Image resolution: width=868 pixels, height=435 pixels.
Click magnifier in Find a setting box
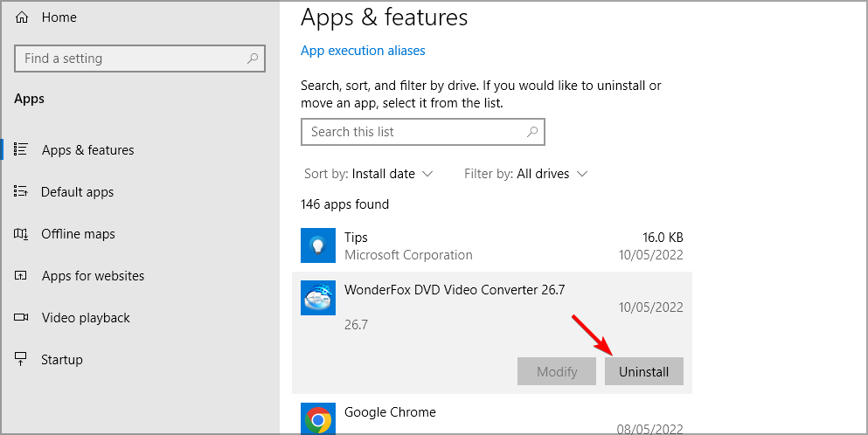pos(253,59)
